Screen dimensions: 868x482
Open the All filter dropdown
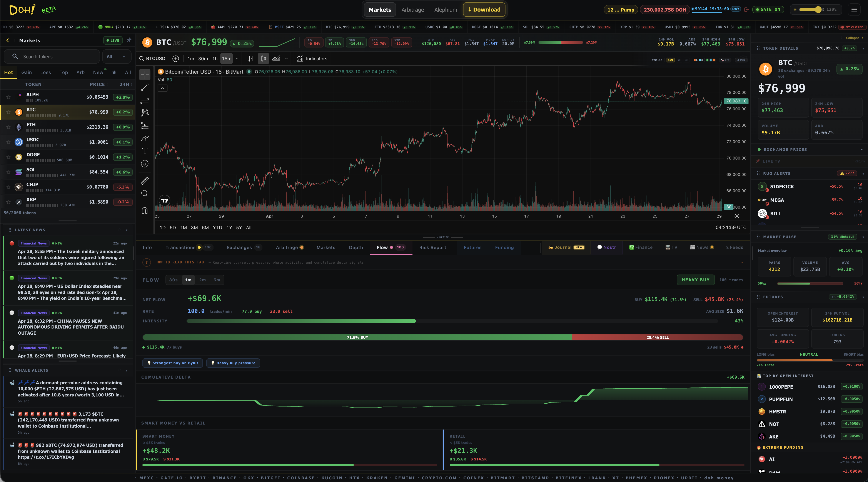point(116,57)
